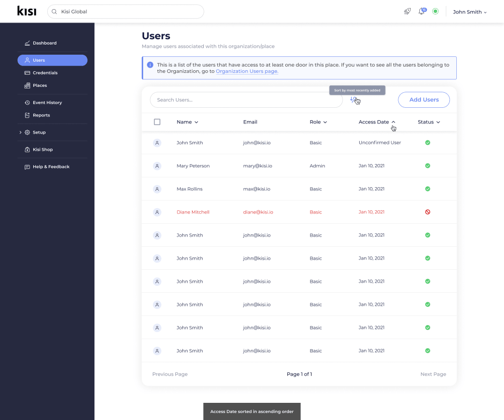Screen dimensions: 504x420
Task: Select Users in the sidebar
Action: click(x=53, y=60)
